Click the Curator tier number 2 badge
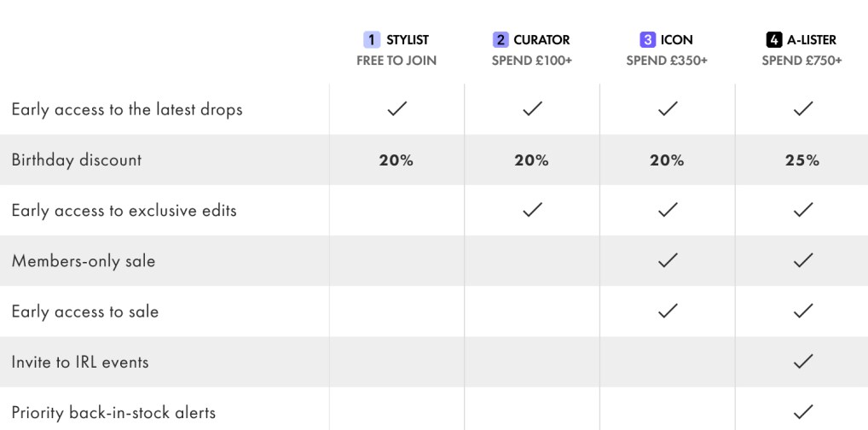The width and height of the screenshot is (868, 430). 501,40
